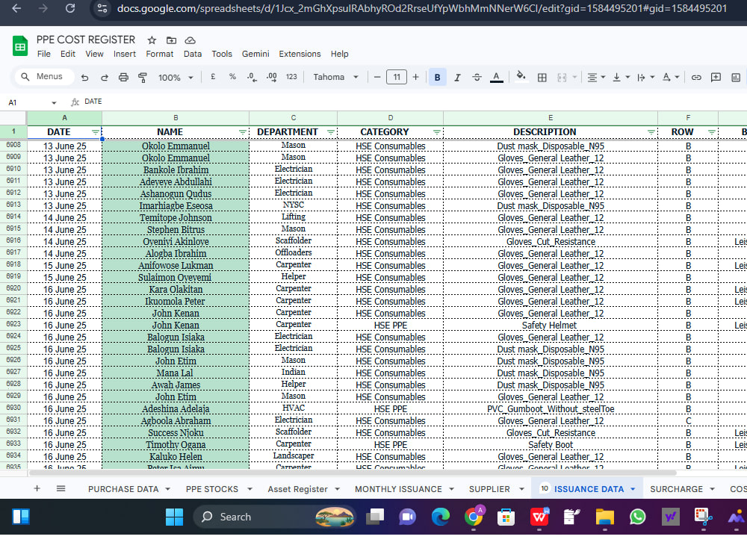Move the document to a folder
This screenshot has height=560, width=747.
[171, 40]
